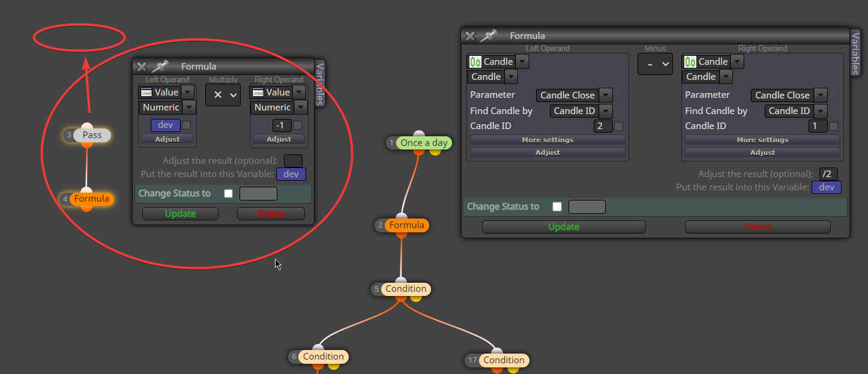This screenshot has width=868, height=374.
Task: Pin the Multiply Formula panel
Action: pos(160,67)
